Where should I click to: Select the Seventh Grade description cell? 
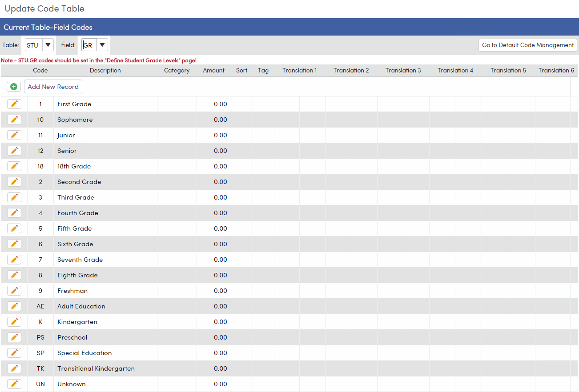[x=105, y=260]
